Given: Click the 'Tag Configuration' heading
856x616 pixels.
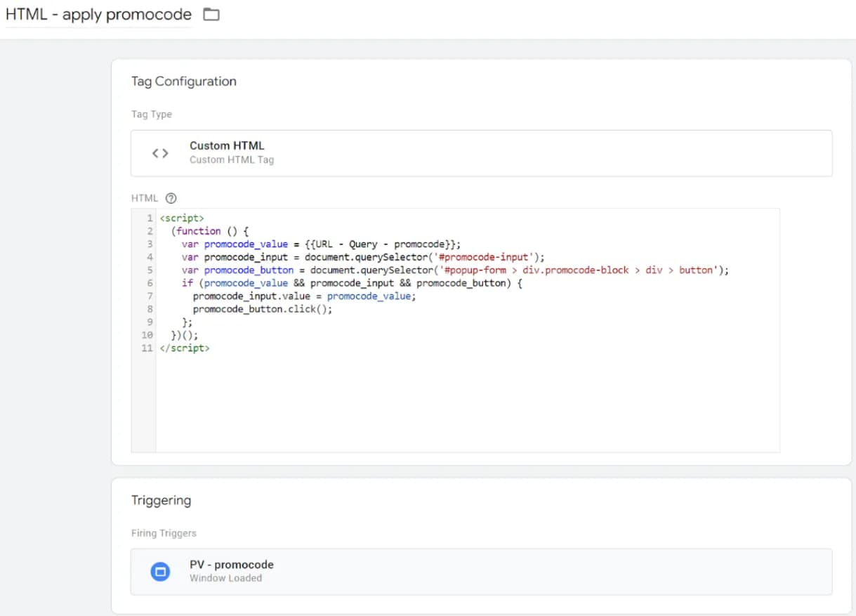Looking at the screenshot, I should 183,81.
